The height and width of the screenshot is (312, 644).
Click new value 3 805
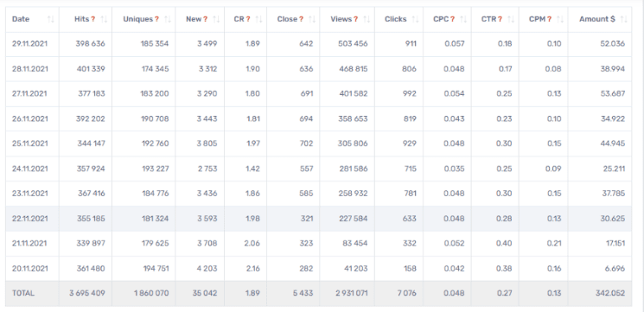pos(207,143)
